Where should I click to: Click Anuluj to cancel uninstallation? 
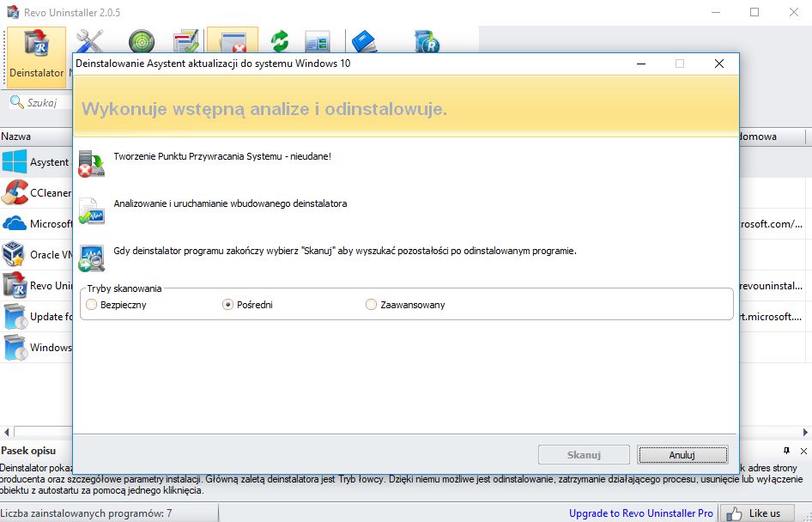682,455
